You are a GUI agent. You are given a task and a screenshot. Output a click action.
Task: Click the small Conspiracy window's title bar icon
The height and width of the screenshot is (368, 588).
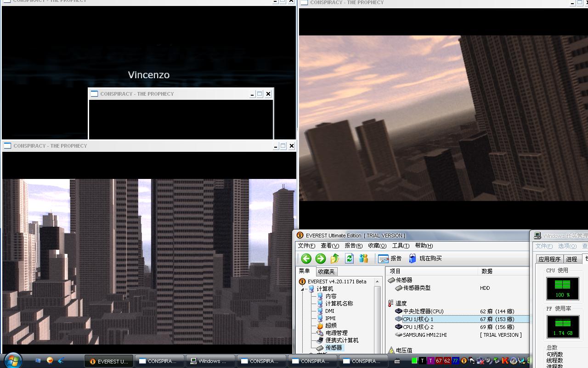[95, 94]
